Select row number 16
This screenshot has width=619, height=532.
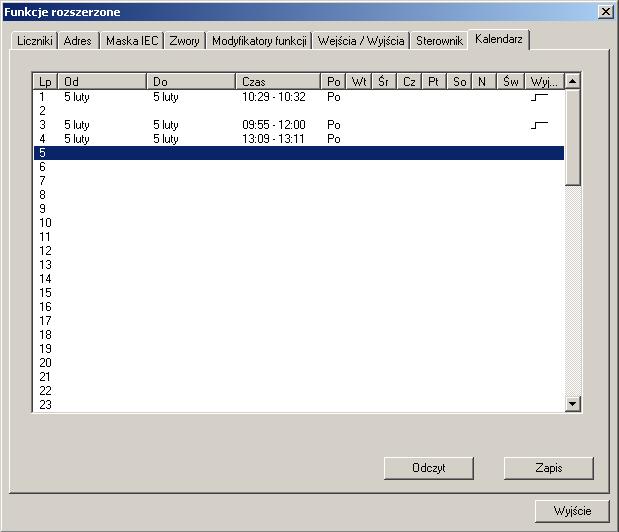[299, 307]
